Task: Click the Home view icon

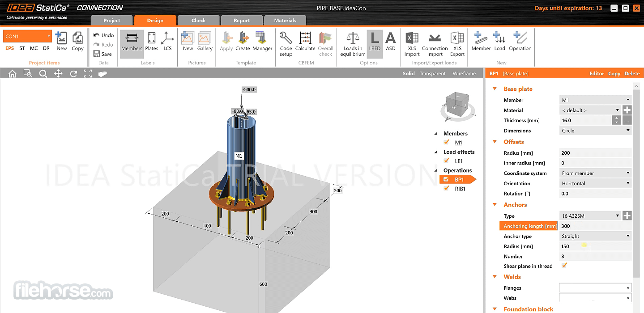Action: coord(13,74)
